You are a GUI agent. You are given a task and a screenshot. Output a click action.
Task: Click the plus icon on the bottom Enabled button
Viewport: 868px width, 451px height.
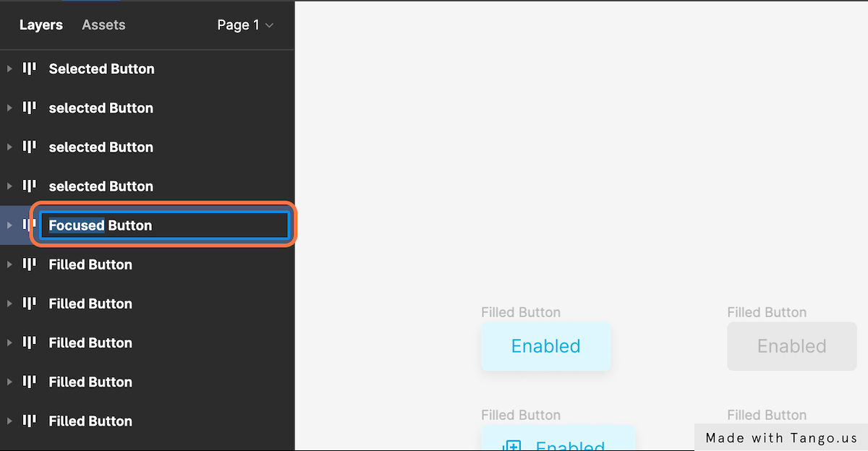(512, 445)
